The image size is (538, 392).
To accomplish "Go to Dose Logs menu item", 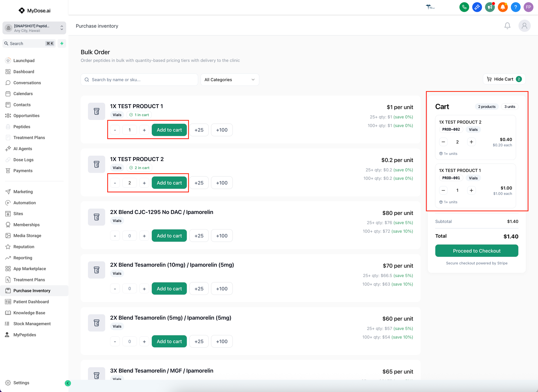I will (23, 160).
